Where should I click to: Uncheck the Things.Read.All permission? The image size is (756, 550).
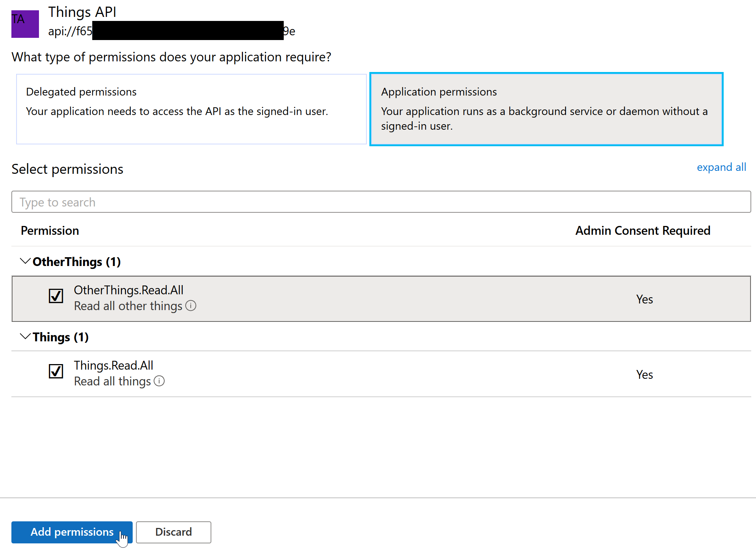click(56, 371)
